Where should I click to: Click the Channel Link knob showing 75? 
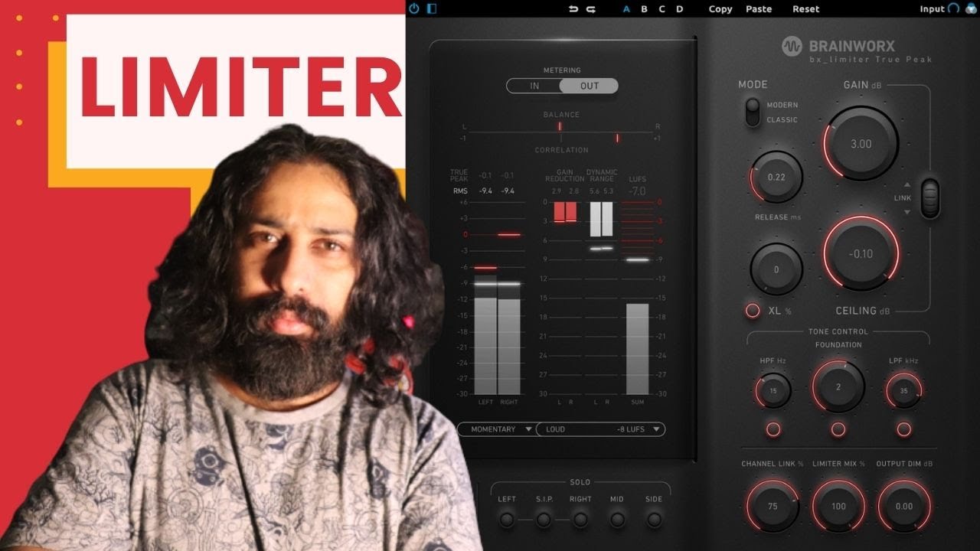pyautogui.click(x=773, y=507)
